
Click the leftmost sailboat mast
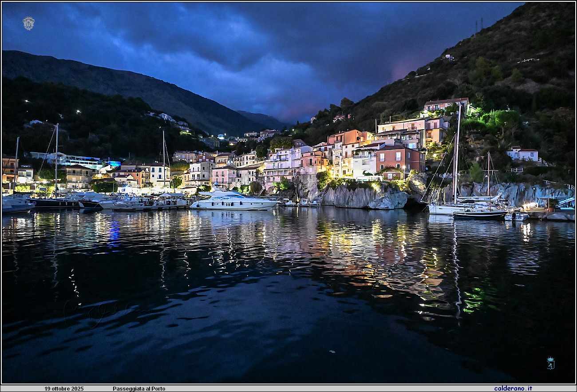point(17,164)
